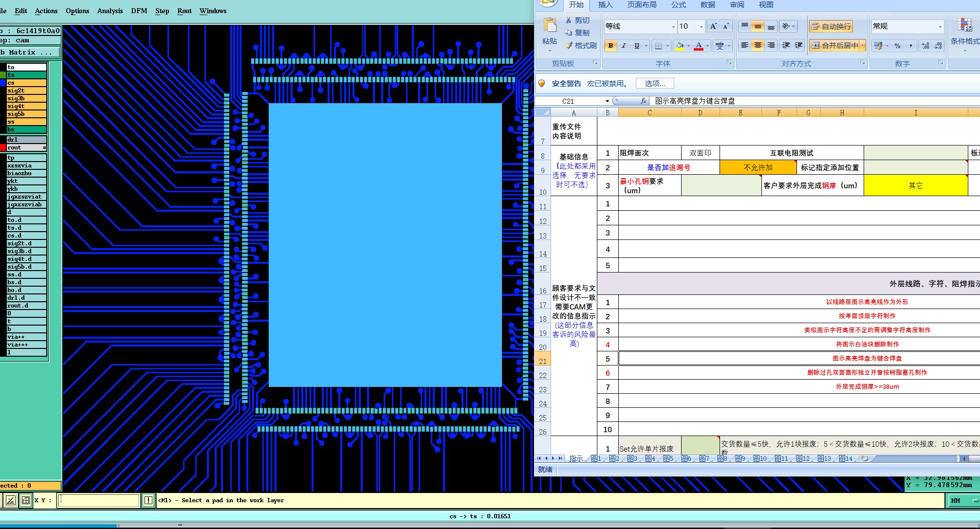Click the X Y coordinate input field
Screen dimensions: 980x529
99,500
